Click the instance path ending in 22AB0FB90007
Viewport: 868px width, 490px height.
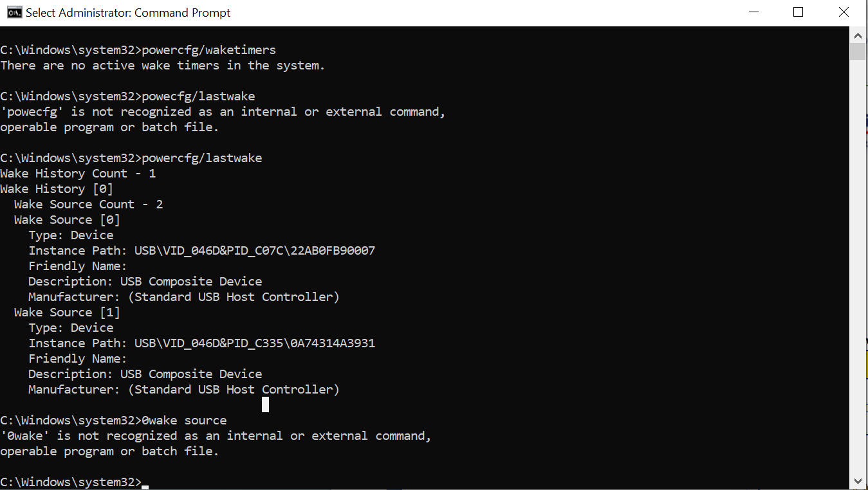pos(254,251)
